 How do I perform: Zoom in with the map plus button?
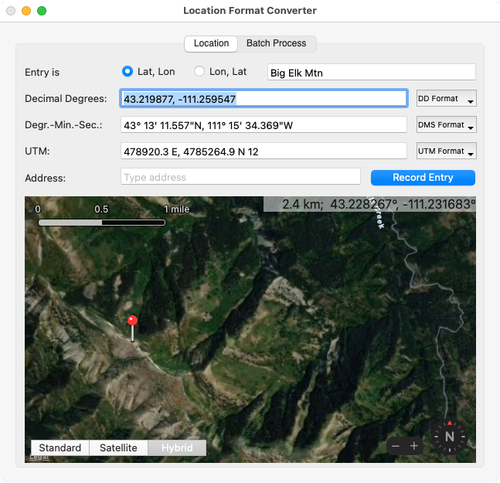coord(414,446)
